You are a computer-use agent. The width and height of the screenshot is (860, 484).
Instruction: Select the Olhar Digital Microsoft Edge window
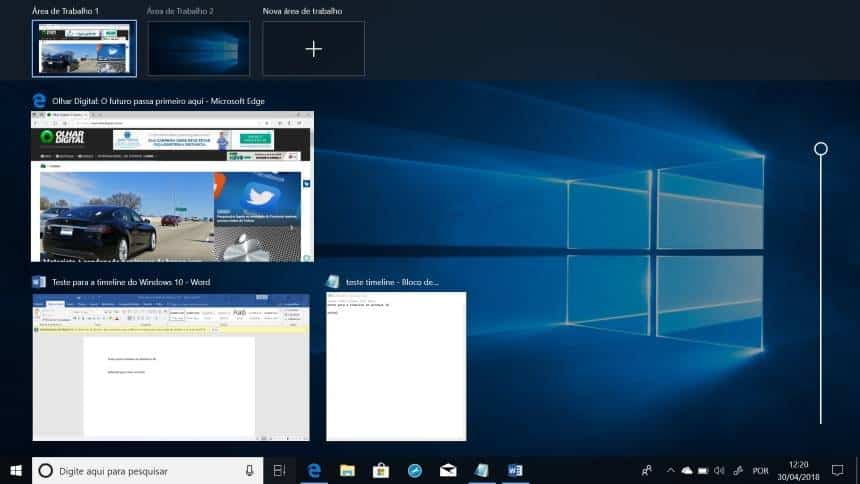[x=173, y=187]
